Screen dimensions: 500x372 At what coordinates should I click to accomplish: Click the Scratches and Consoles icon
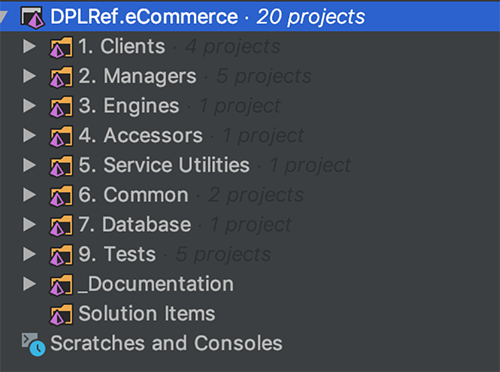click(33, 344)
